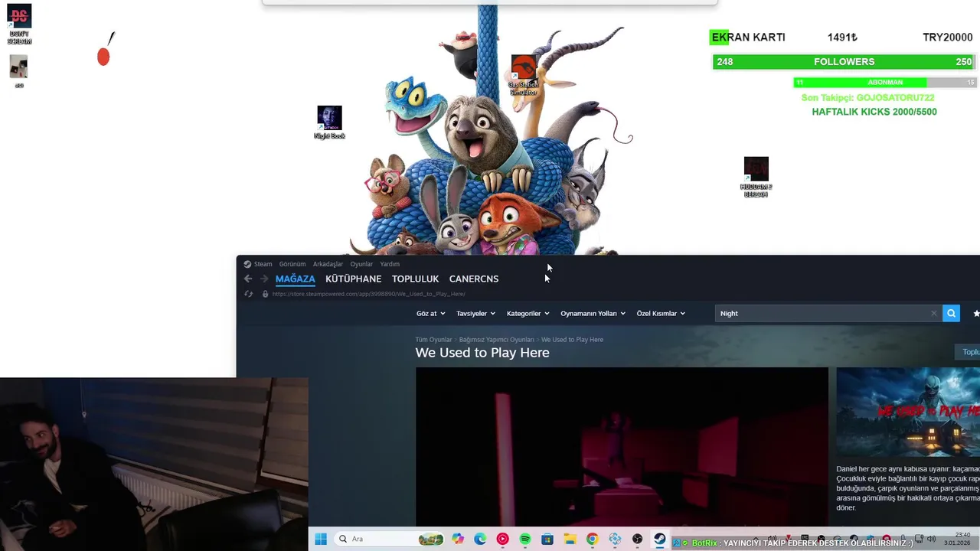This screenshot has height=551, width=980.
Task: Open the Oyunlar menu in Steam
Action: click(361, 264)
